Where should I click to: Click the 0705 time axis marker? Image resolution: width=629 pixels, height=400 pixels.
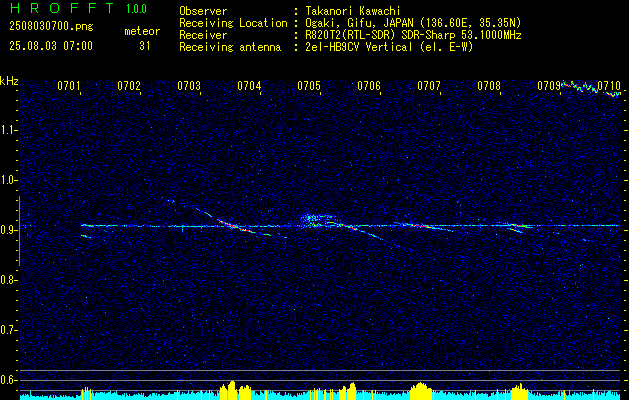[x=309, y=85]
